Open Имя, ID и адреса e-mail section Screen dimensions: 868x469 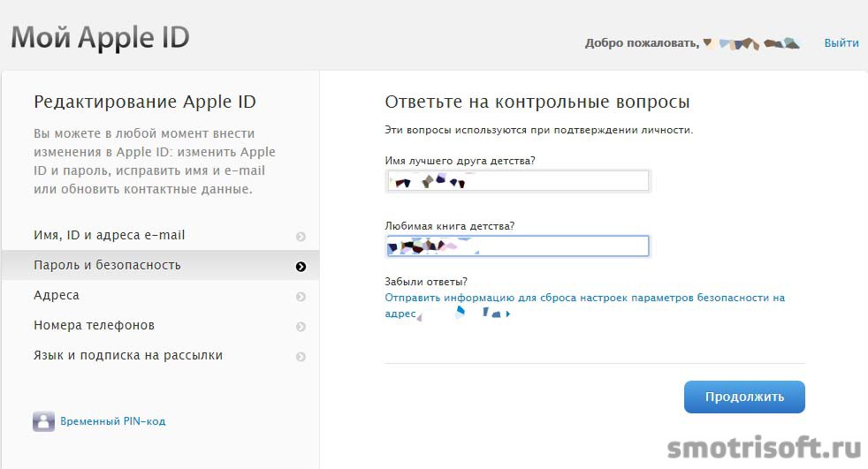coord(109,236)
